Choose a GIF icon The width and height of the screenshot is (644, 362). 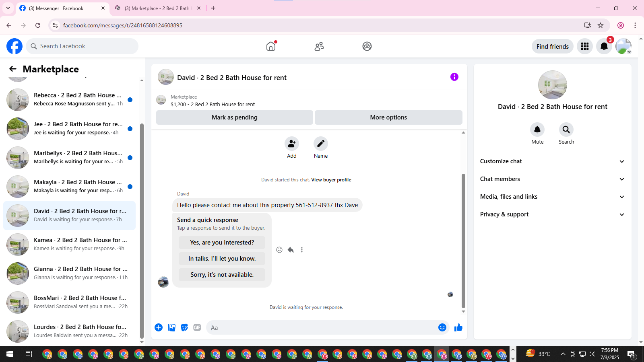coord(197,327)
